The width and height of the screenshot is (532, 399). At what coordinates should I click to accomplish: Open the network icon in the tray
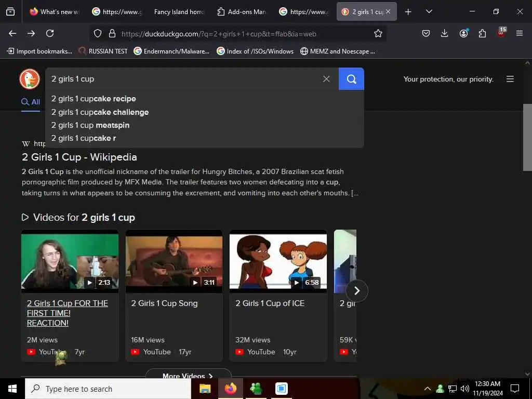pyautogui.click(x=453, y=389)
